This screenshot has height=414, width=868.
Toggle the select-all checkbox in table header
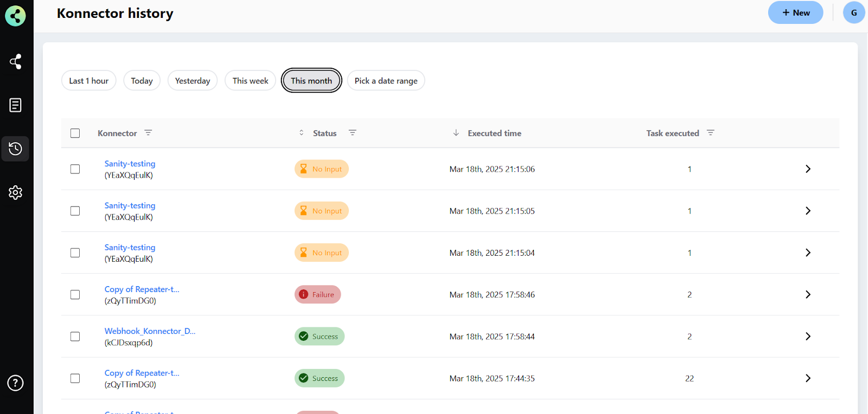pos(75,133)
